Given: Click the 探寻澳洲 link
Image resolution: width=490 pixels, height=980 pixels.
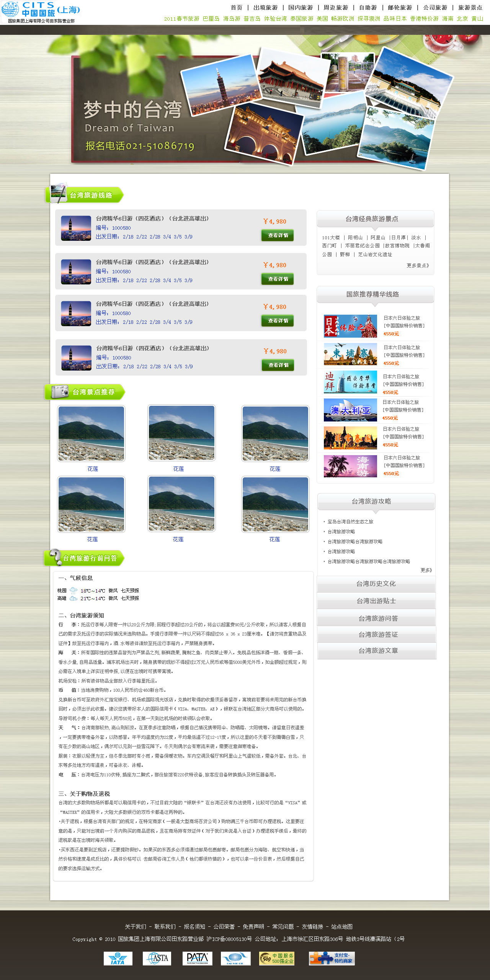Looking at the screenshot, I should tap(369, 19).
